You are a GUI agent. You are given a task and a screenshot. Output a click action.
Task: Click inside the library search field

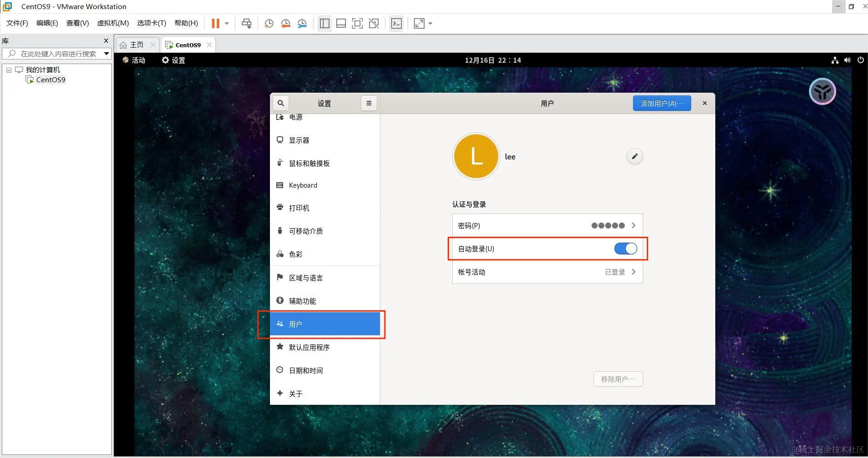55,53
